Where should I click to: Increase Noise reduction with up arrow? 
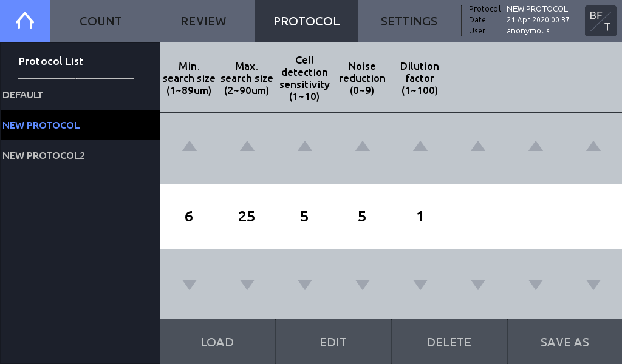point(363,146)
